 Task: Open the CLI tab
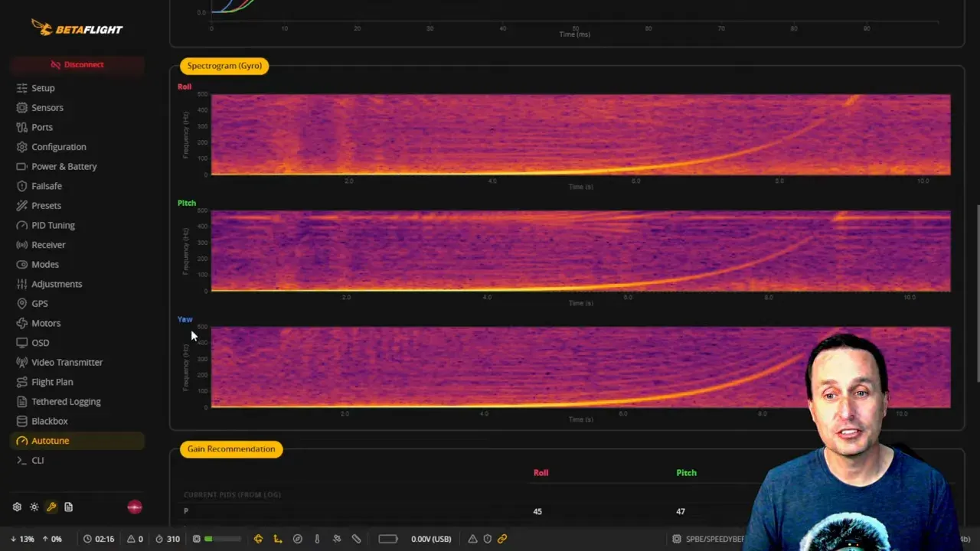tap(77, 460)
